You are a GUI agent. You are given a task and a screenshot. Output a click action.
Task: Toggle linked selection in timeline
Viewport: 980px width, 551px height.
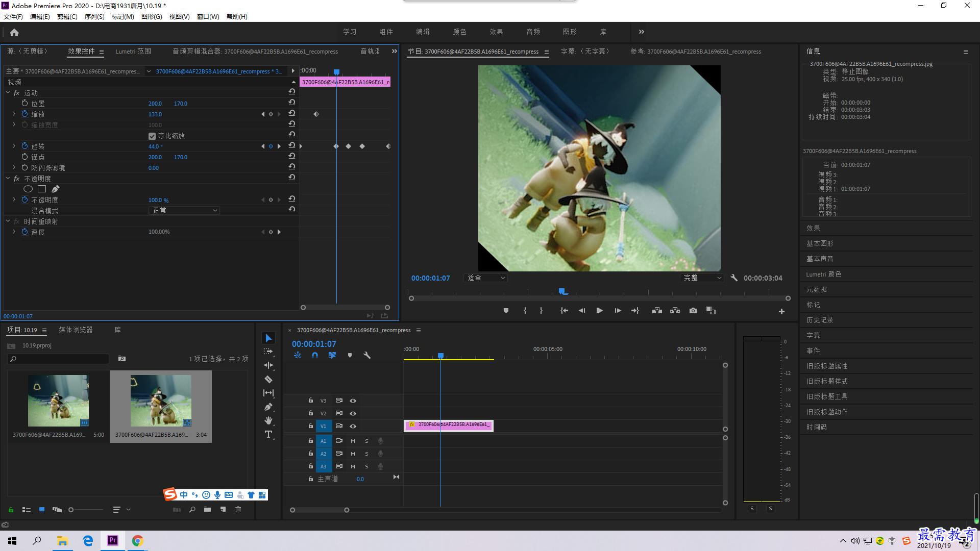click(x=332, y=355)
